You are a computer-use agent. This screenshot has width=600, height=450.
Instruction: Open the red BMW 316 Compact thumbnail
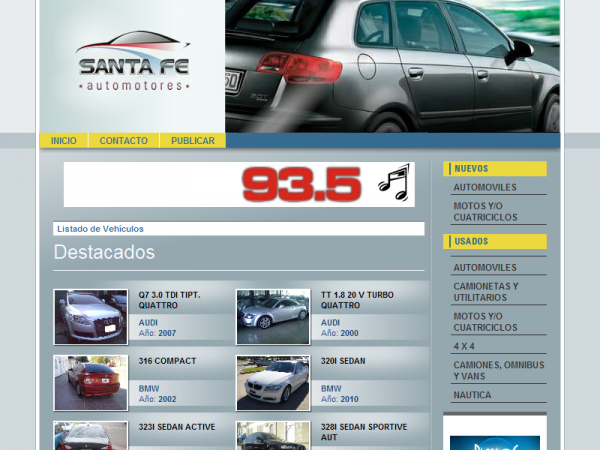pos(91,383)
